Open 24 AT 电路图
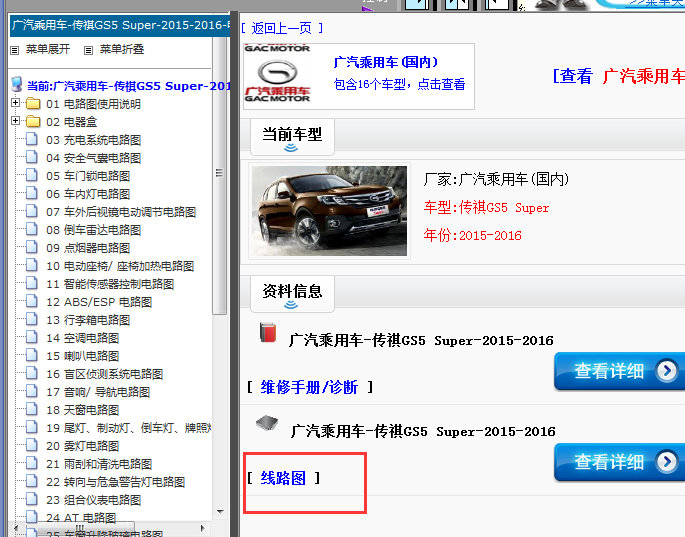The height and width of the screenshot is (537, 685). coord(81,518)
